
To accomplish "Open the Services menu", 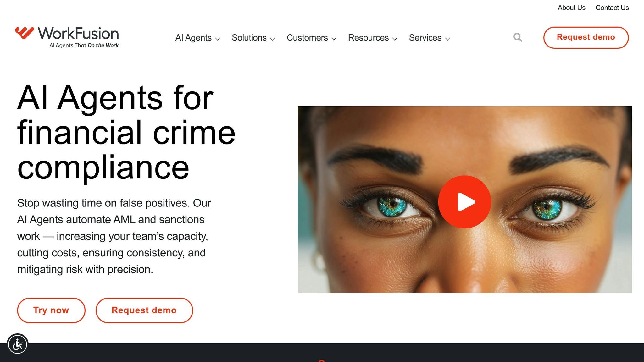I will (x=430, y=38).
